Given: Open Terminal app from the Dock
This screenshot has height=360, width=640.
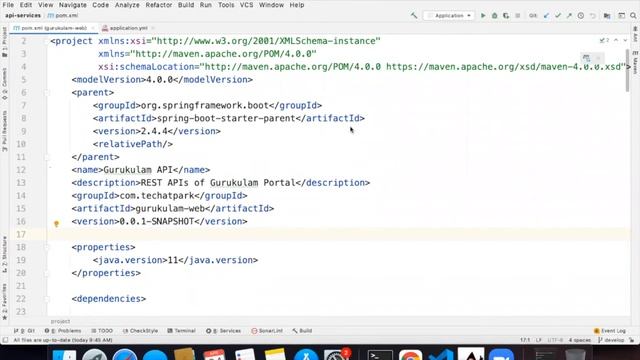Looking at the screenshot, I should click(x=380, y=354).
